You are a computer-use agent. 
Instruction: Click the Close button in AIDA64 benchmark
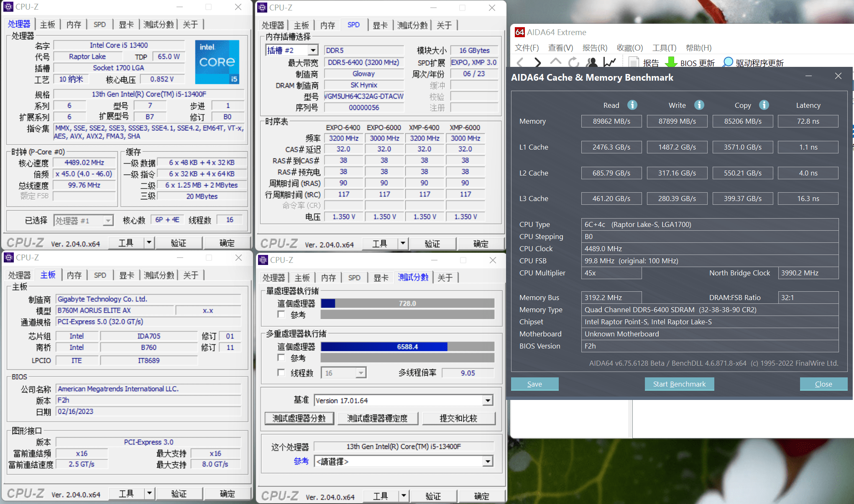(823, 384)
